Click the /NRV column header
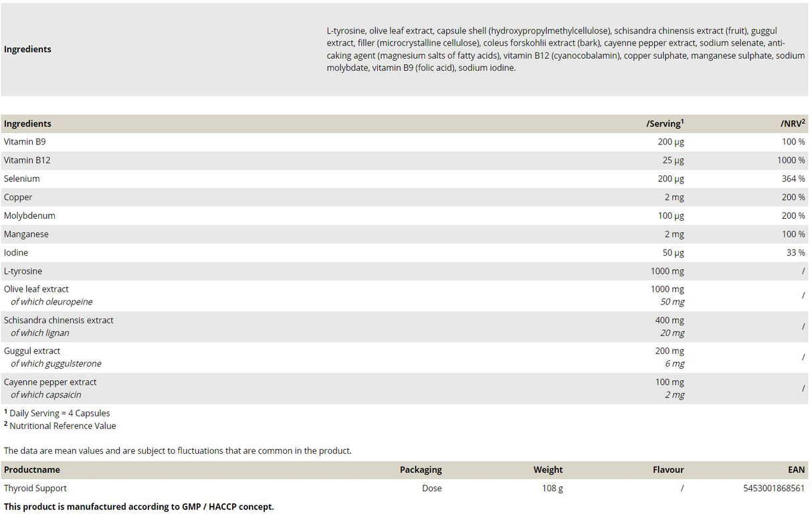The image size is (812, 514). point(792,123)
